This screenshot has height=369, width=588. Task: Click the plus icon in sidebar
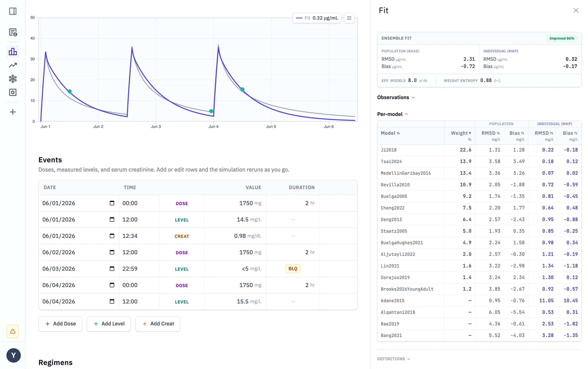[x=13, y=112]
